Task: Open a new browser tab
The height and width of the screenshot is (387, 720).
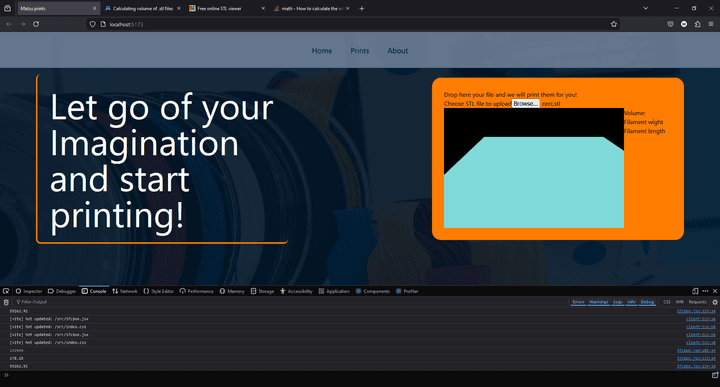Action: [x=361, y=8]
